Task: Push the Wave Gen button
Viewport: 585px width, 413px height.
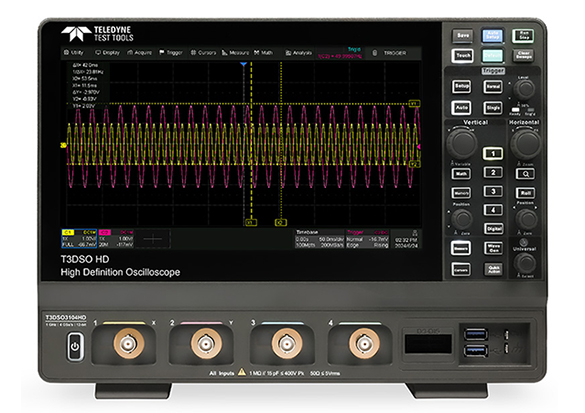Action: (494, 248)
